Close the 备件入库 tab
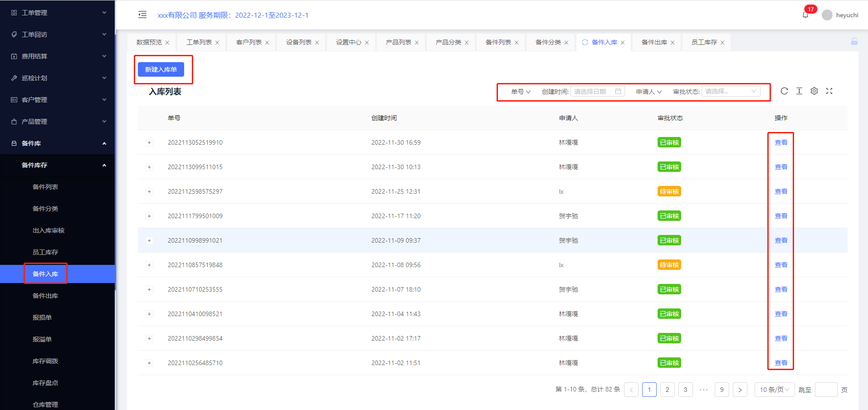The image size is (868, 410). [x=623, y=43]
